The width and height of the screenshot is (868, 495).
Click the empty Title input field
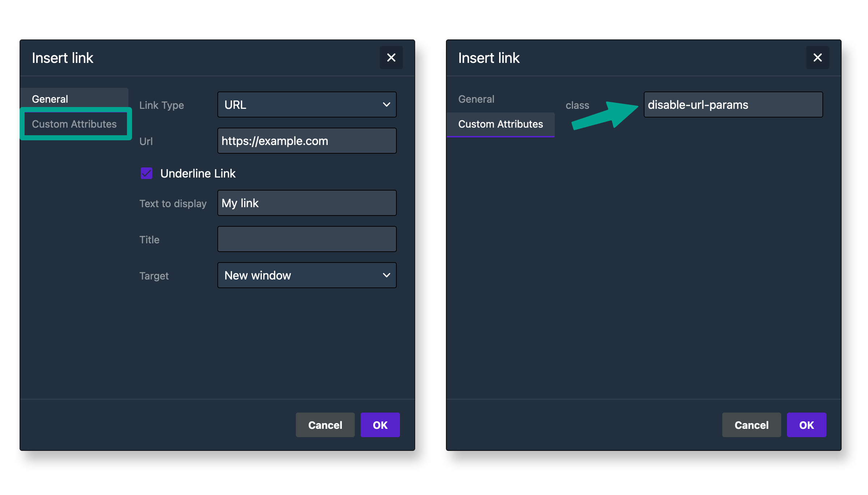pyautogui.click(x=307, y=239)
